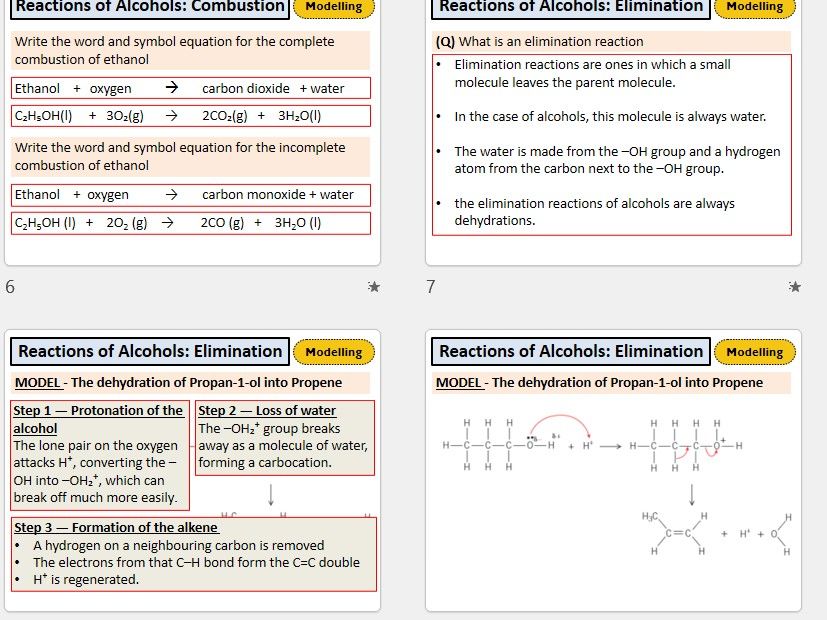Click the Modelling badge on the reaction diagram slide

pyautogui.click(x=755, y=352)
